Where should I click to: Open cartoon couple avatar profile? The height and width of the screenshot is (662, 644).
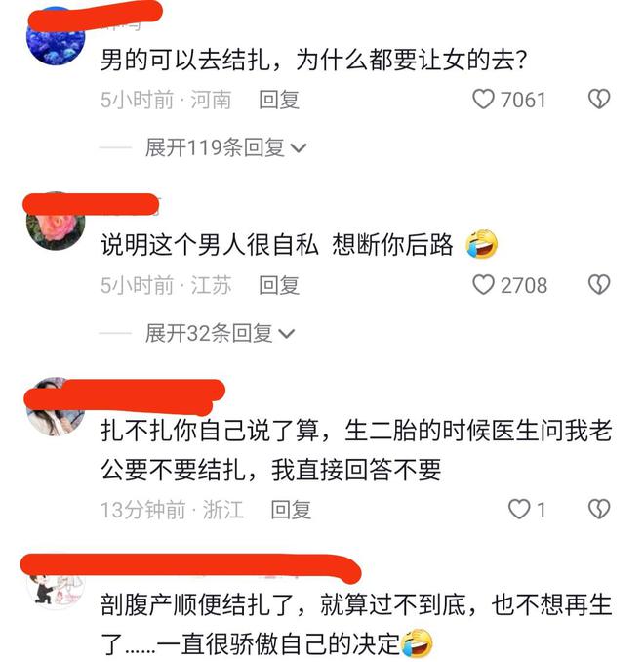[56, 584]
